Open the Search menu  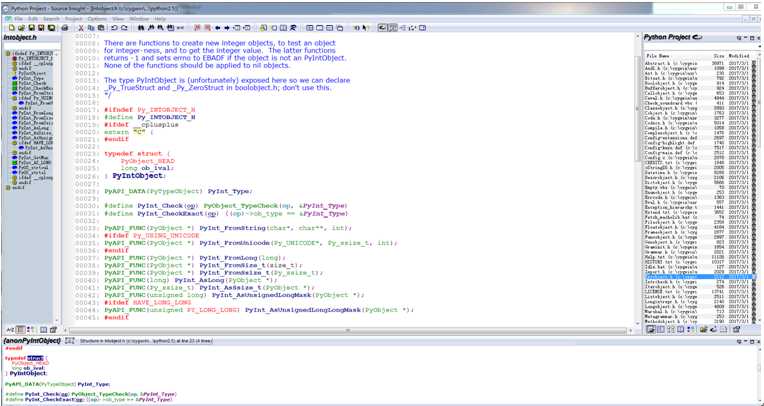[x=51, y=19]
